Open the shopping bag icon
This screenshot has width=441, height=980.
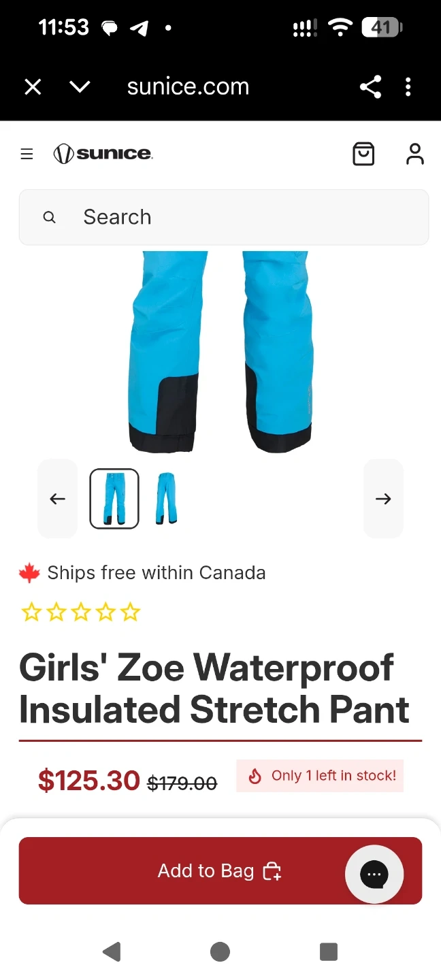(363, 154)
